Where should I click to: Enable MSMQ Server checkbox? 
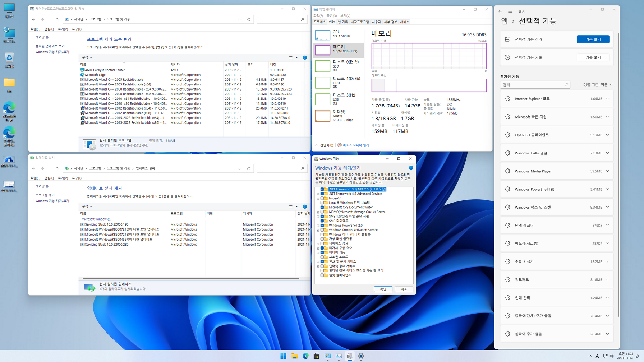click(322, 212)
